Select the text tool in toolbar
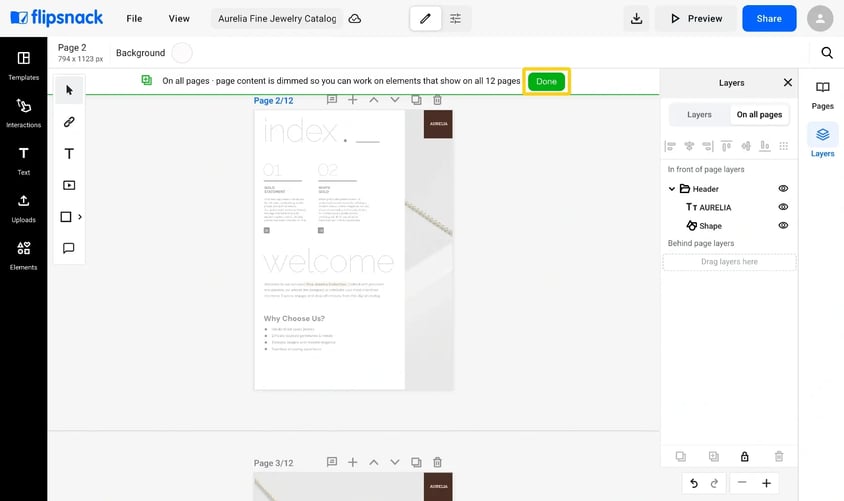Screen dimensions: 844x501 click(69, 153)
